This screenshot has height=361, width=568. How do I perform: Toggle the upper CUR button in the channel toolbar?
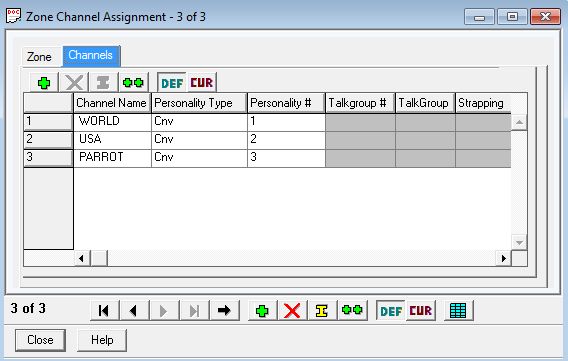coord(202,83)
